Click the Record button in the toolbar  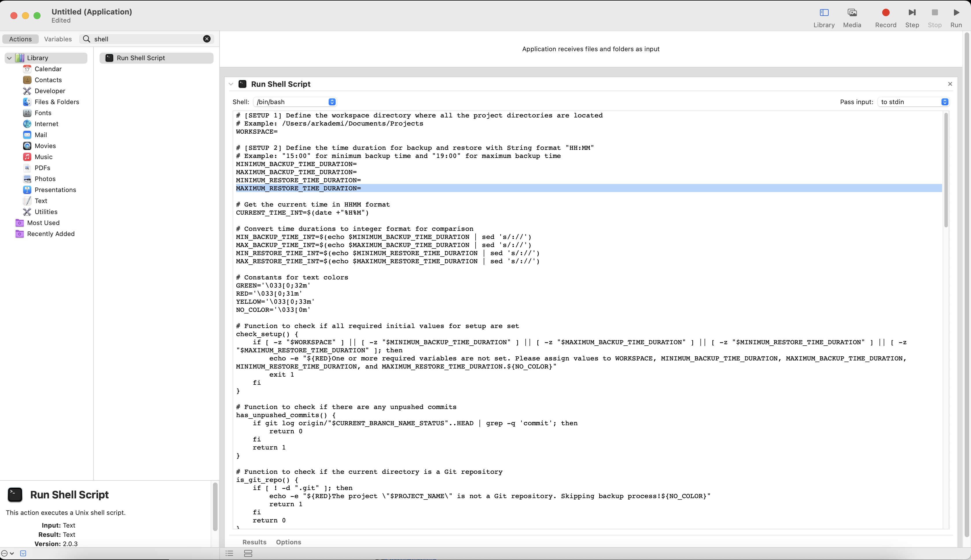[885, 13]
